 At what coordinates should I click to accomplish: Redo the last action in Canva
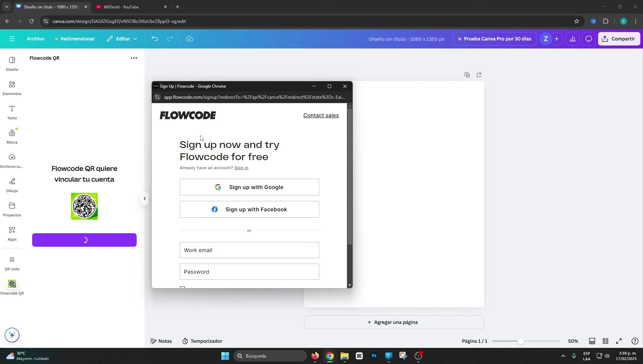[x=170, y=39]
